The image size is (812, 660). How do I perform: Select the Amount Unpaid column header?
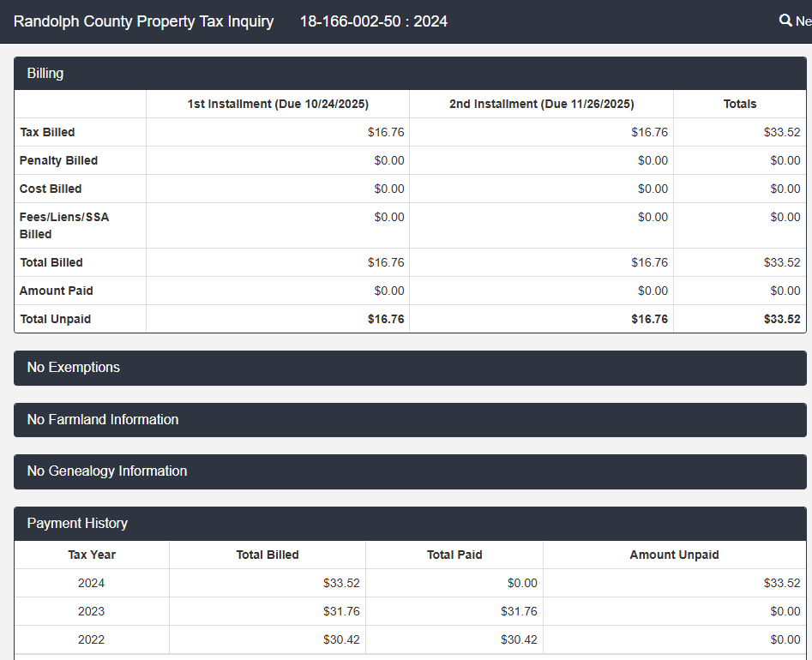coord(674,555)
